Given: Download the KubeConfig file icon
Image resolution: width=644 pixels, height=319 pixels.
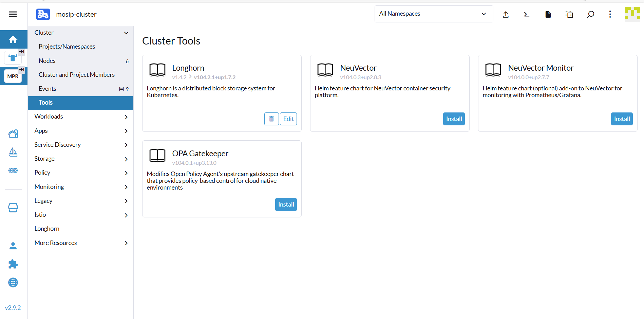Looking at the screenshot, I should click(548, 14).
